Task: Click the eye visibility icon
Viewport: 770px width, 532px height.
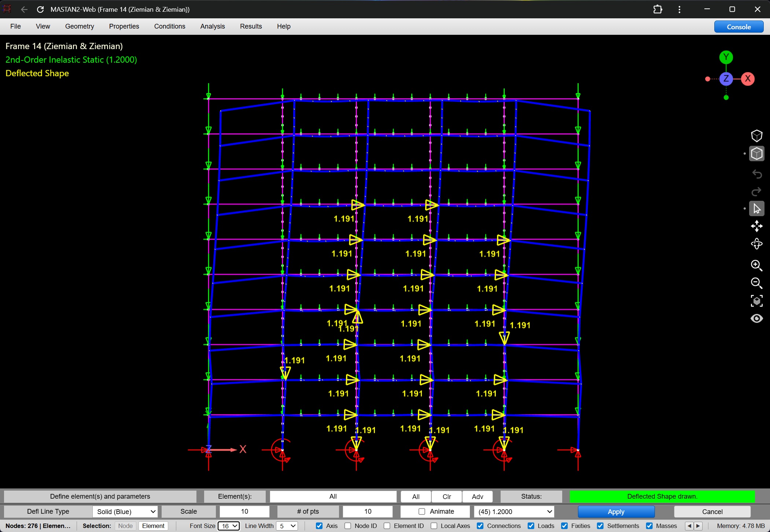Action: click(757, 318)
